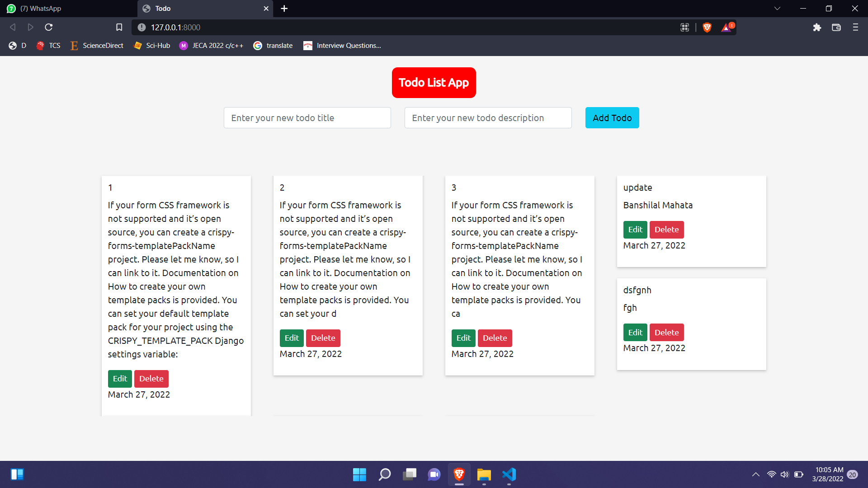
Task: Click the Add Todo button
Action: (612, 117)
